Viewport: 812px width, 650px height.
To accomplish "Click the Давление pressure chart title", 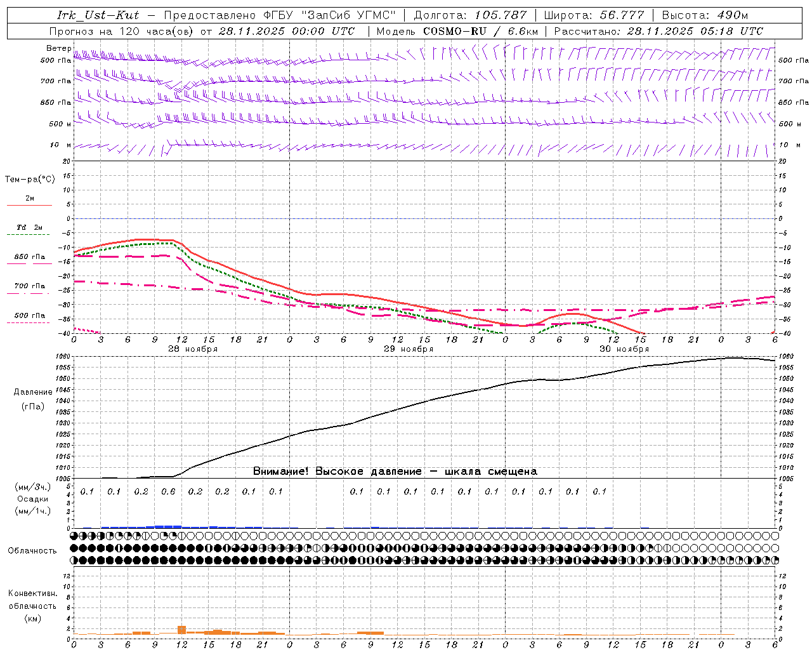I will [33, 392].
